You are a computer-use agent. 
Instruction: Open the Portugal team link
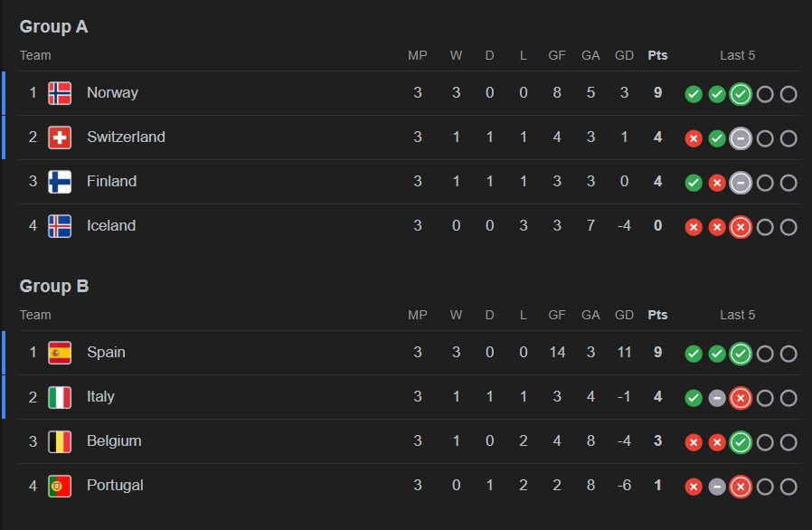115,485
